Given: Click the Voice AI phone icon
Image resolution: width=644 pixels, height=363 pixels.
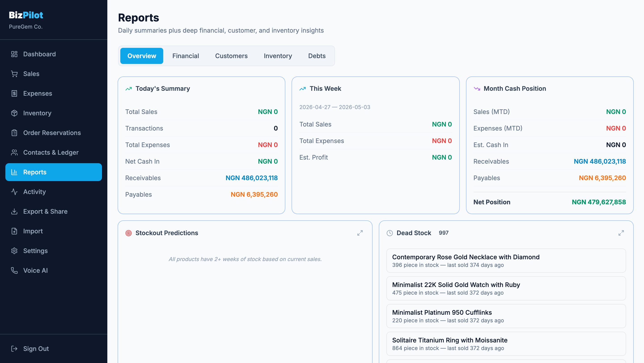Looking at the screenshot, I should pyautogui.click(x=14, y=270).
